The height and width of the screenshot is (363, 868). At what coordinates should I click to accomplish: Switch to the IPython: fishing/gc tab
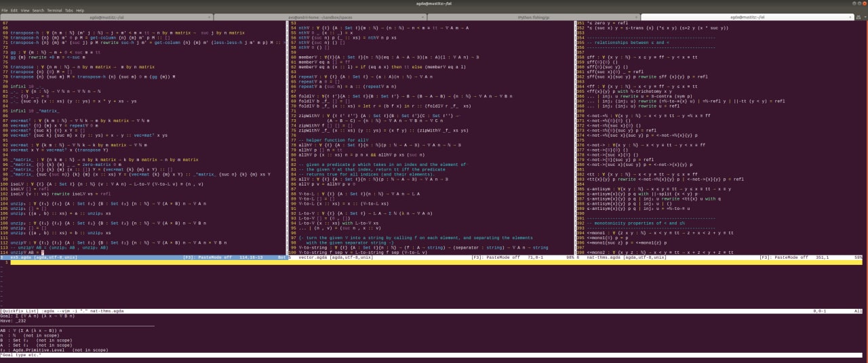point(534,17)
